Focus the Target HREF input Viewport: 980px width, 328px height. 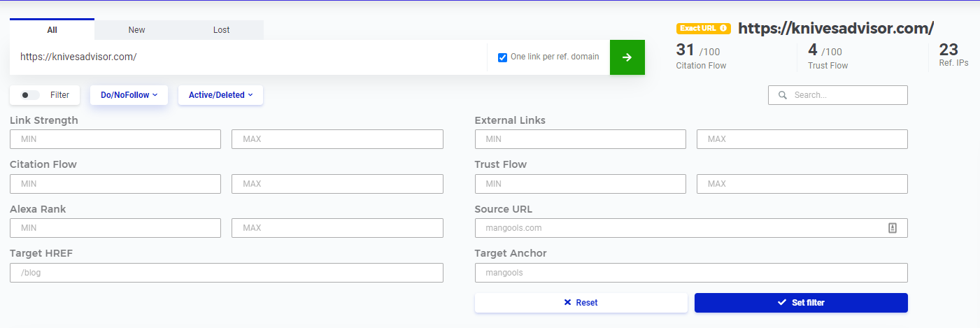pyautogui.click(x=226, y=273)
